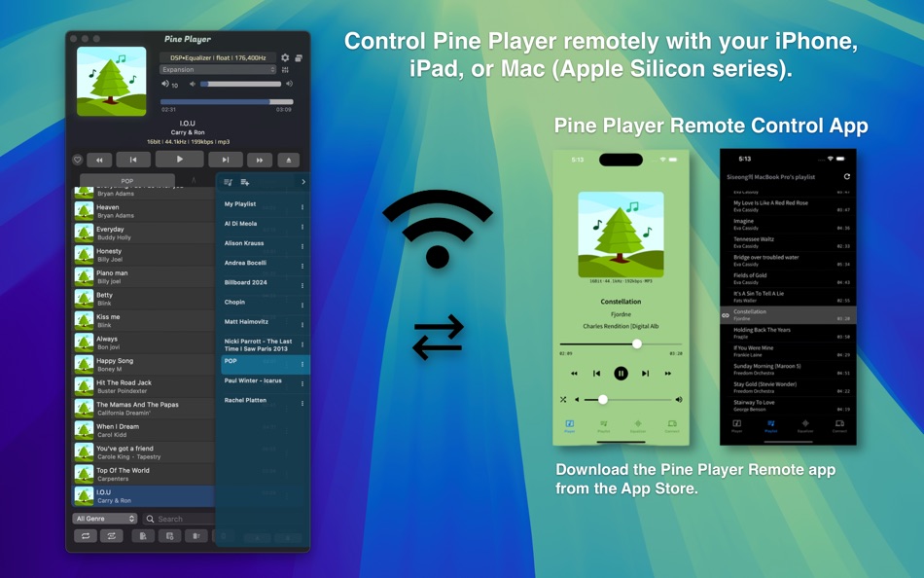Click the Search field in Pine Player
Screen dimensions: 924x578
(x=179, y=519)
